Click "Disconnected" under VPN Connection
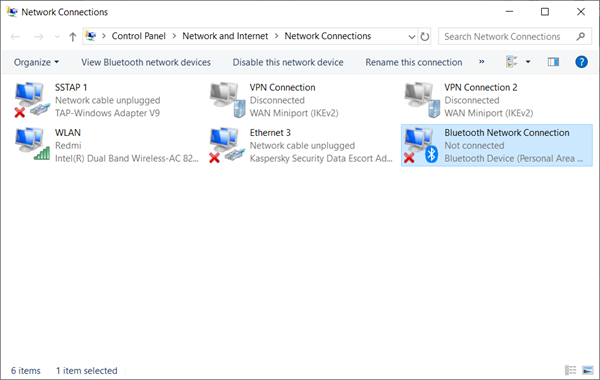Screen dimensions: 600x380 [x=277, y=100]
